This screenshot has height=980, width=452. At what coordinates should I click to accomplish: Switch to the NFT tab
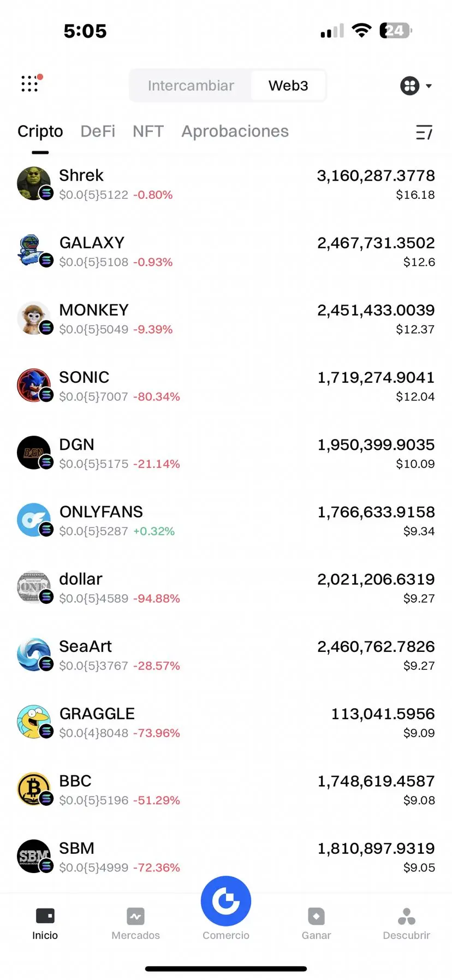pyautogui.click(x=148, y=132)
